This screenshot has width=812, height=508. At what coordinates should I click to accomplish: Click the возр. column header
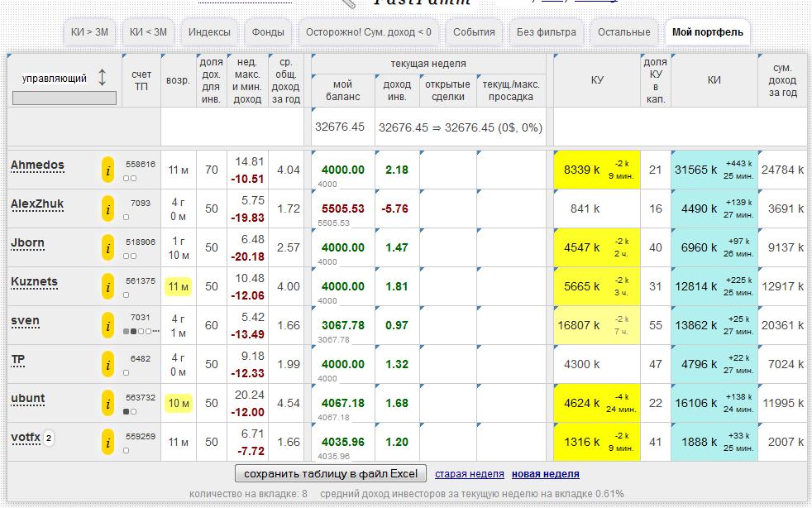178,80
